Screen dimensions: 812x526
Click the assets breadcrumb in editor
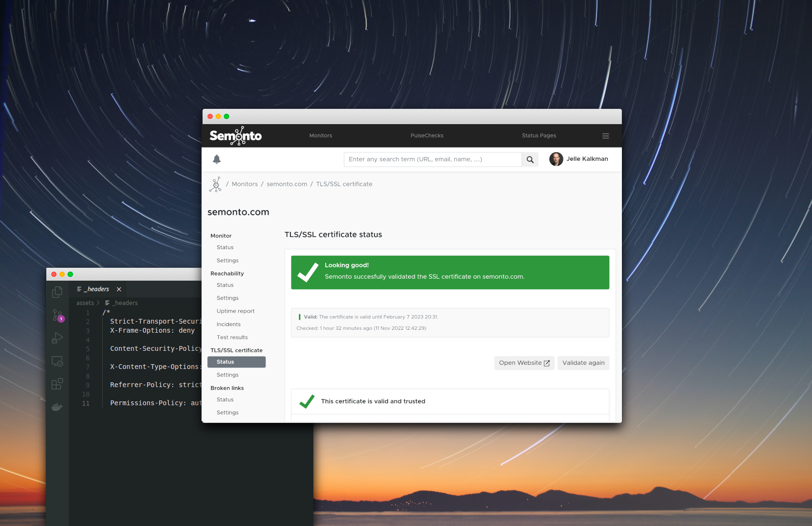pyautogui.click(x=85, y=303)
